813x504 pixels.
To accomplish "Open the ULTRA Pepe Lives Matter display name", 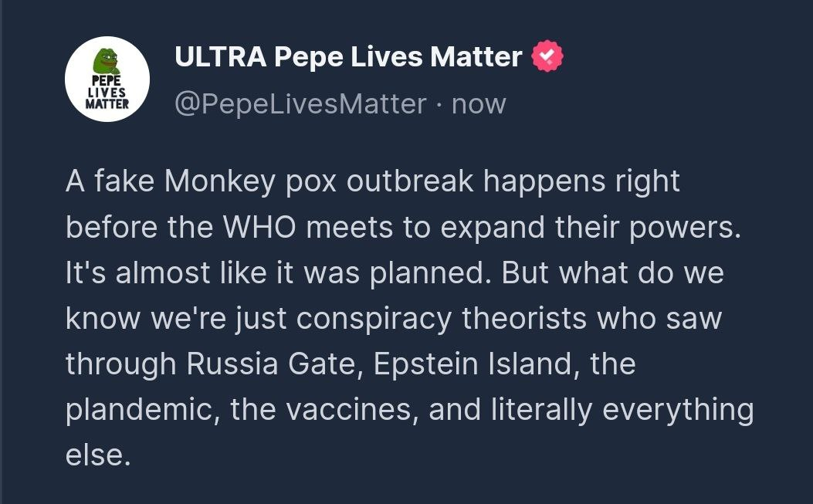I will [348, 57].
